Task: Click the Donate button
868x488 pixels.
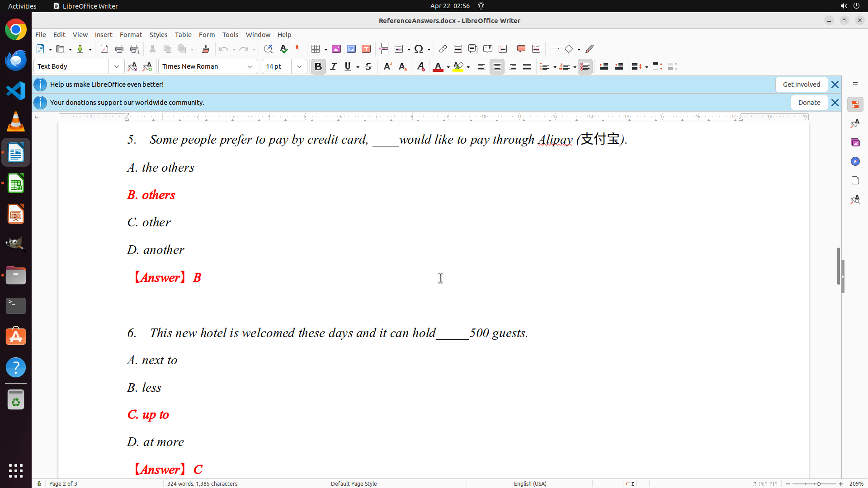Action: pyautogui.click(x=809, y=103)
